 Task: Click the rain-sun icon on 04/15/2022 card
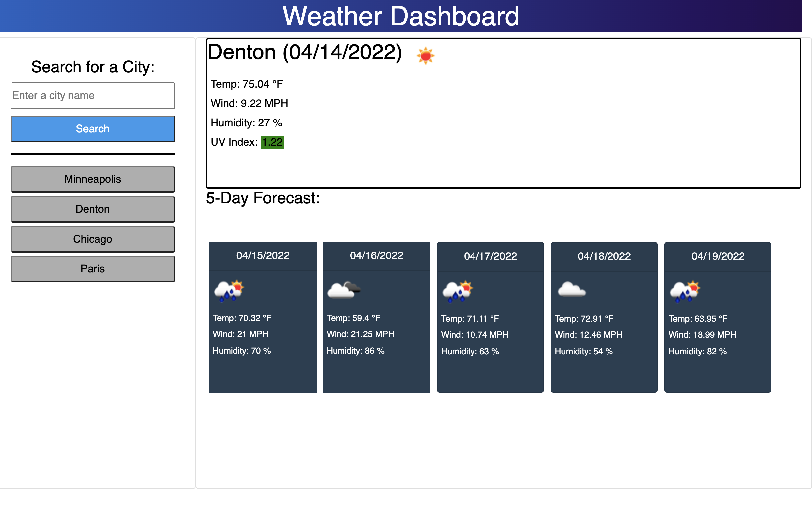tap(229, 290)
